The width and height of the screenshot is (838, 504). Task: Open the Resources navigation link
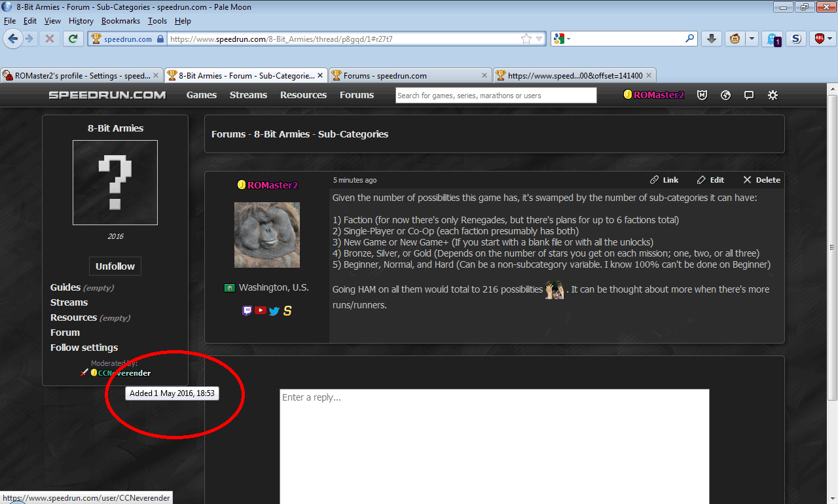303,95
